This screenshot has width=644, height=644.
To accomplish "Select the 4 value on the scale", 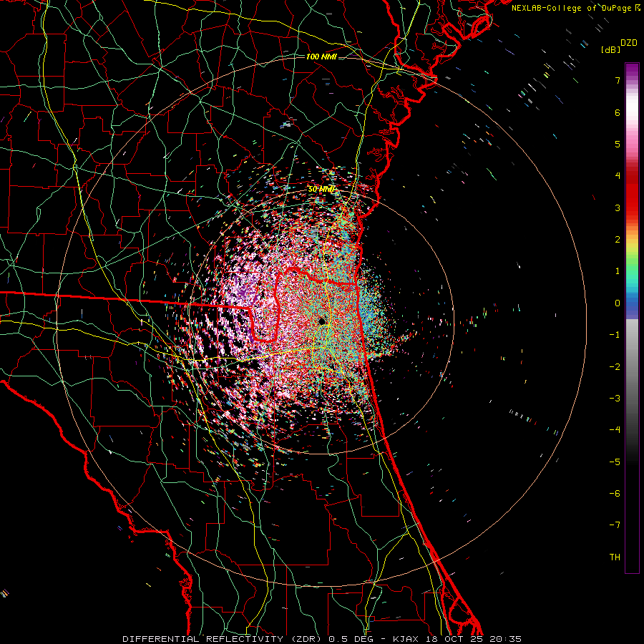I will (618, 175).
